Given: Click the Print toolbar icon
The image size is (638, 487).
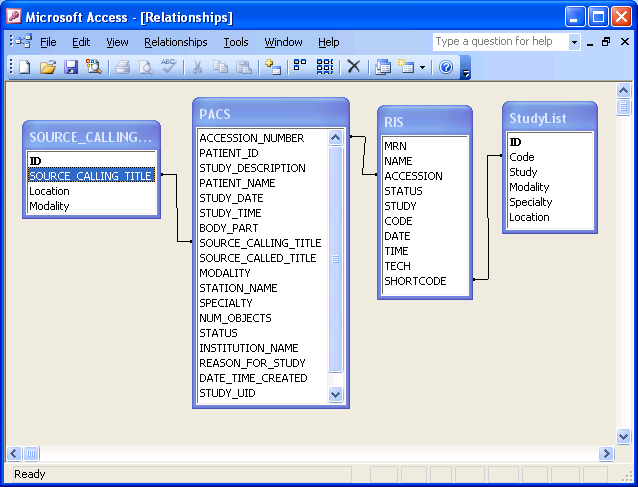Looking at the screenshot, I should [x=122, y=67].
